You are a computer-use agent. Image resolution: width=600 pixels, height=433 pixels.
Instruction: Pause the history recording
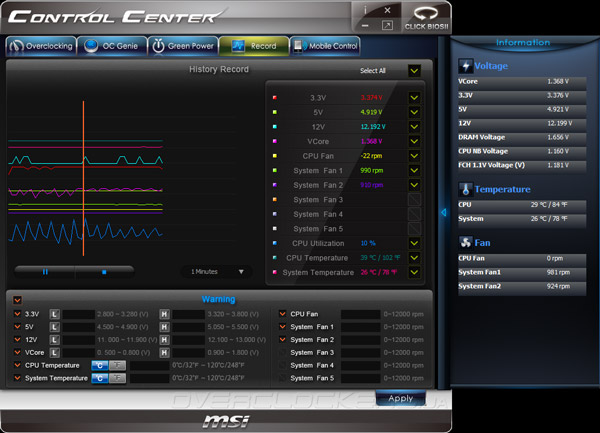coord(45,272)
